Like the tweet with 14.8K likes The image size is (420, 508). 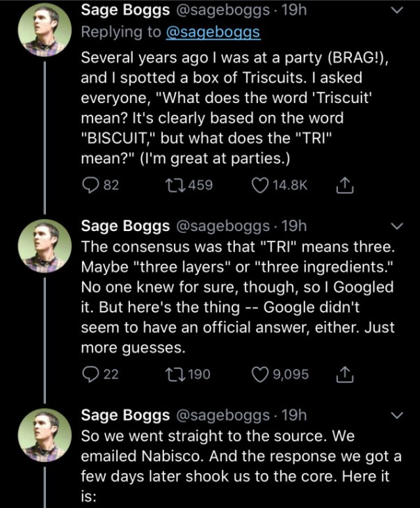[x=261, y=185]
